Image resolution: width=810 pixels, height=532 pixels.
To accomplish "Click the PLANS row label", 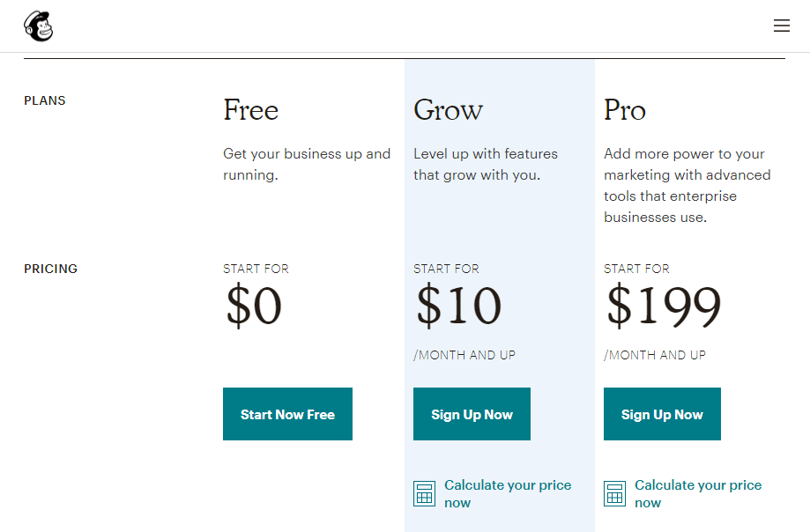I will pyautogui.click(x=45, y=100).
